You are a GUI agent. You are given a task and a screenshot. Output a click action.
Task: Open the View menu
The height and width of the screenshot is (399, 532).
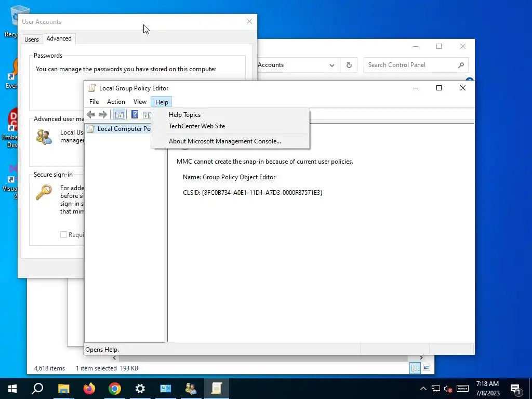pos(140,102)
